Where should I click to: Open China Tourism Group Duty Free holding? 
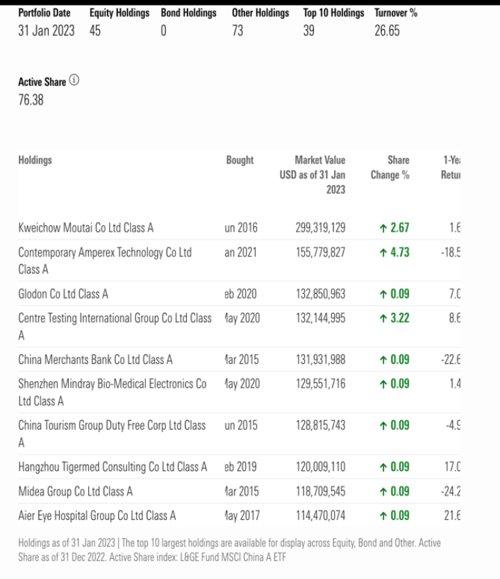[x=112, y=434]
